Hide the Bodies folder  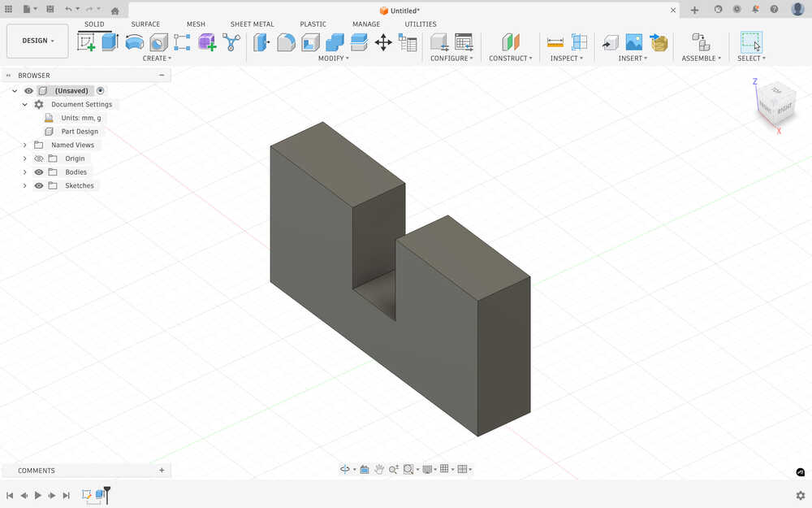(x=39, y=172)
